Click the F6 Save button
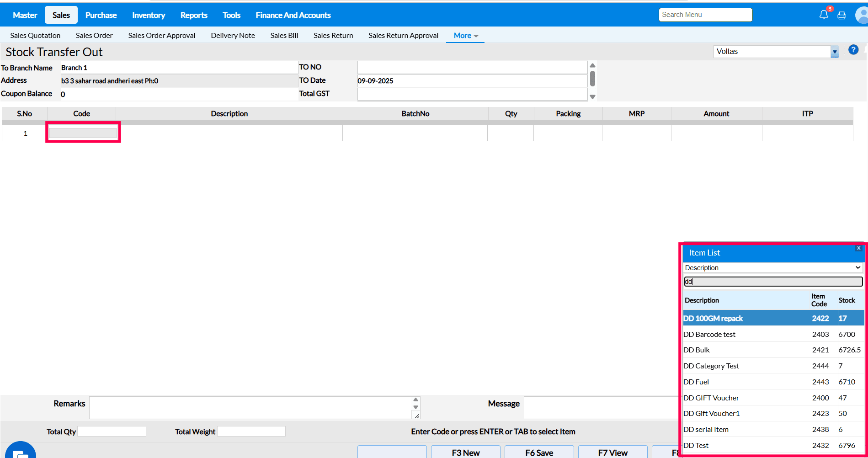 click(x=539, y=452)
